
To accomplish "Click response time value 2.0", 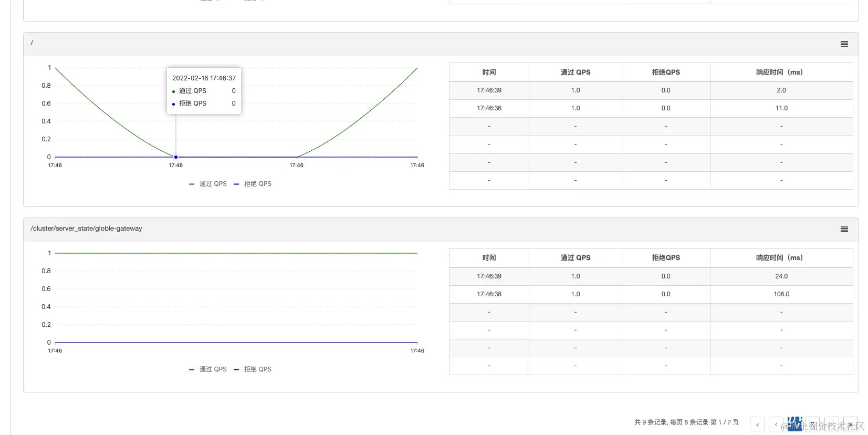I will click(781, 90).
